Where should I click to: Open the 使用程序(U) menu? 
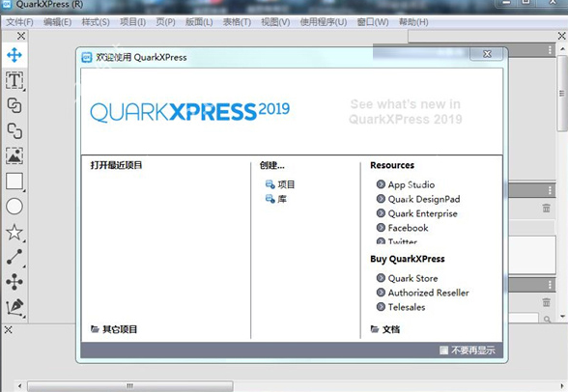pos(323,22)
